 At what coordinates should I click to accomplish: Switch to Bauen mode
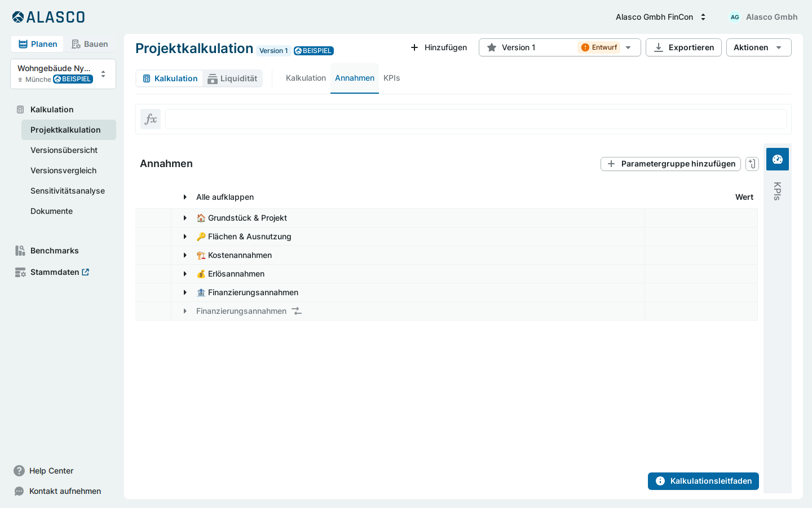click(90, 44)
